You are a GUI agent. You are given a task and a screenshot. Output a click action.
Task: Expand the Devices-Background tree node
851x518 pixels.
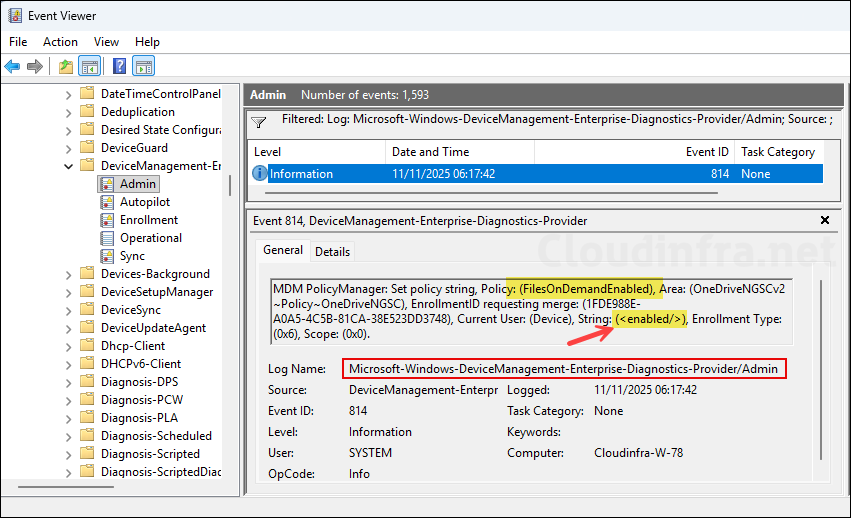tap(68, 275)
